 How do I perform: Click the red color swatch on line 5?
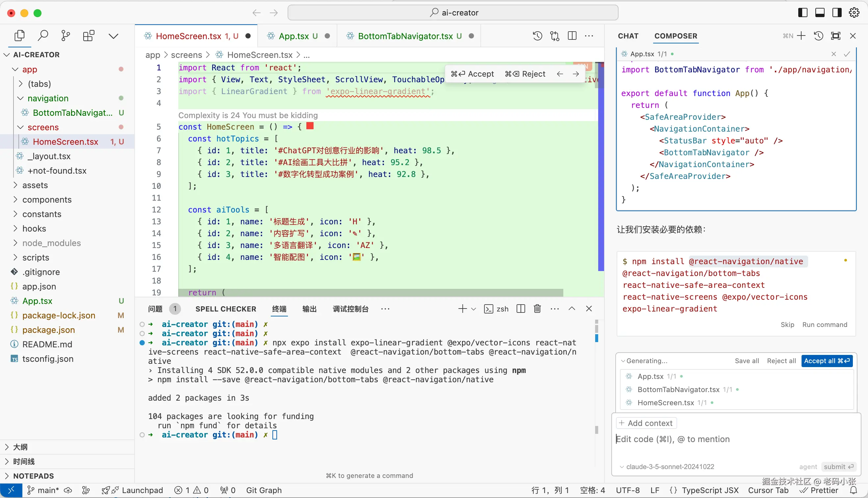[310, 126]
